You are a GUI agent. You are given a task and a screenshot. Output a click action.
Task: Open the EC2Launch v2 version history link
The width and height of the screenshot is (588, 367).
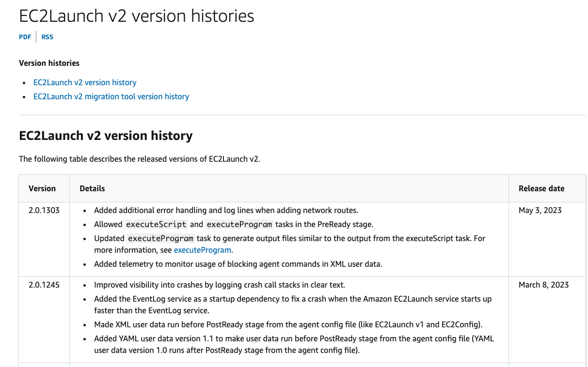coord(84,82)
